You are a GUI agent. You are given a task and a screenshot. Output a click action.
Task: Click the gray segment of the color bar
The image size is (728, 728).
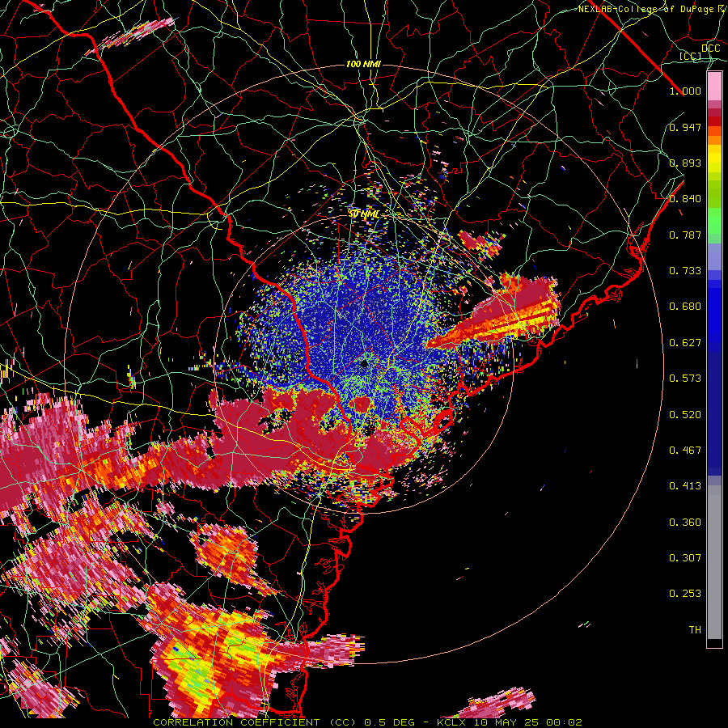tap(714, 562)
